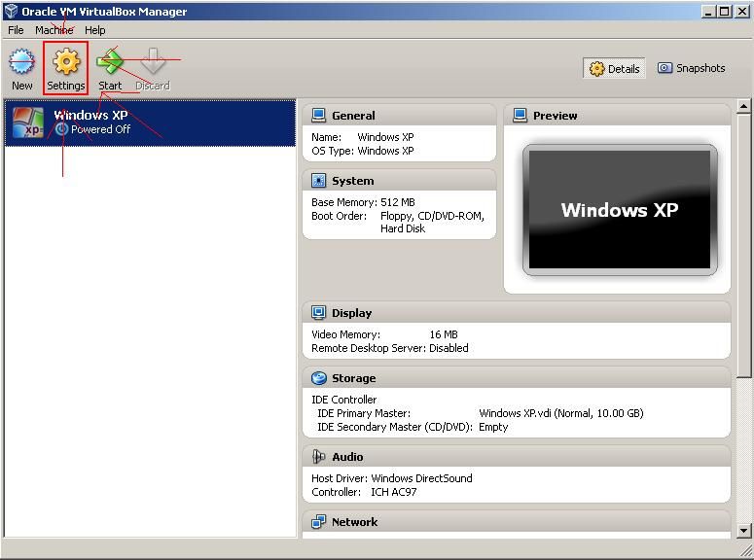754x560 pixels.
Task: Switch to the Snapshots view
Action: [x=691, y=68]
